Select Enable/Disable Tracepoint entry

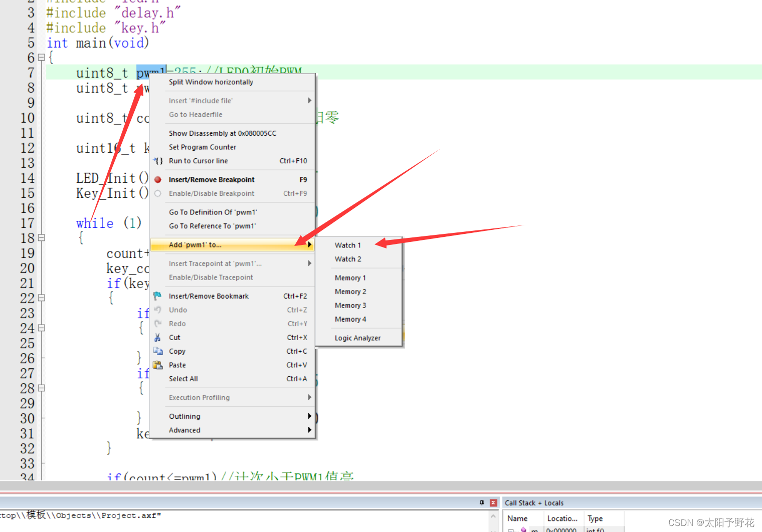(233, 278)
